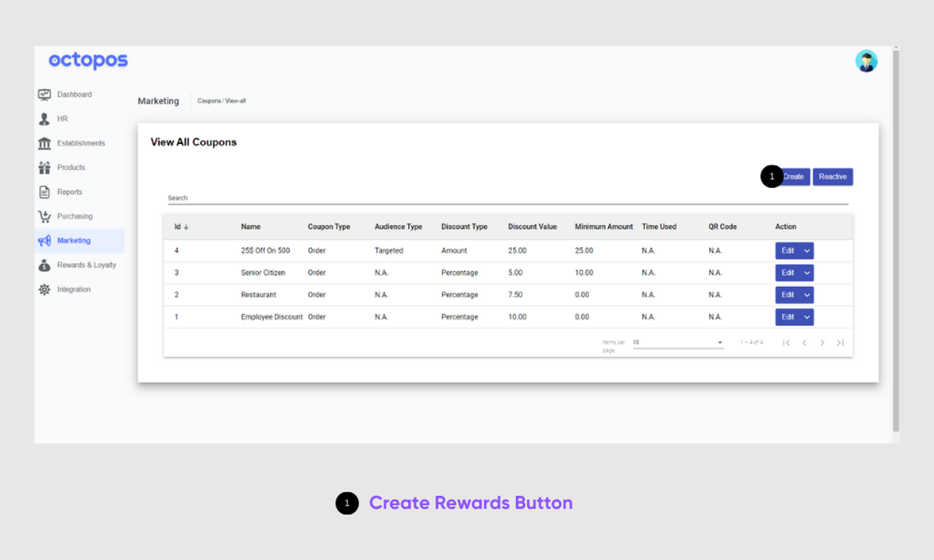Expand the Edit dropdown for Restaurant coupon
934x560 pixels.
807,294
